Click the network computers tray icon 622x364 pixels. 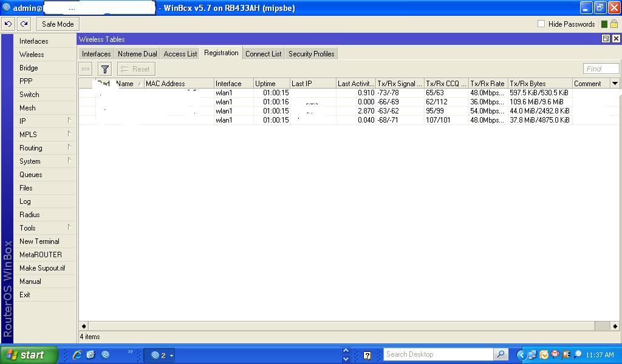click(532, 354)
